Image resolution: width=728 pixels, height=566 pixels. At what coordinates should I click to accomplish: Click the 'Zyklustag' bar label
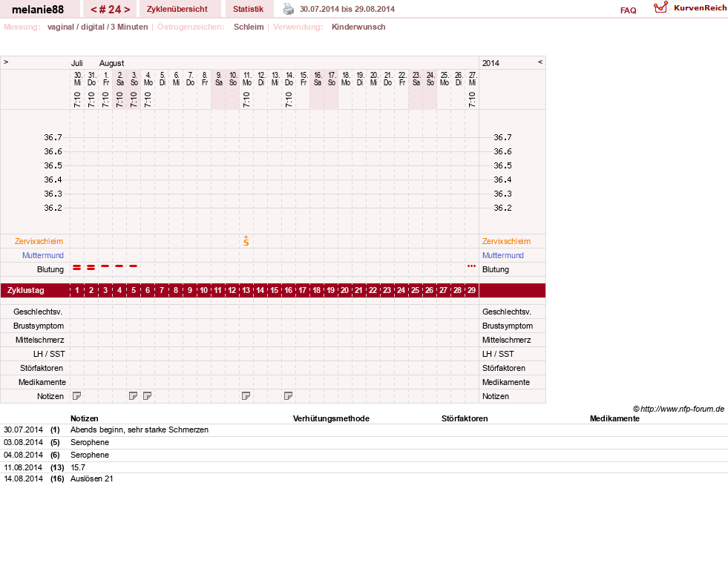coord(25,291)
